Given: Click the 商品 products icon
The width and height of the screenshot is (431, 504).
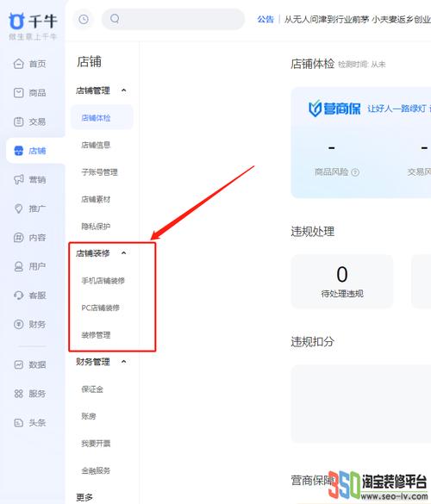Looking at the screenshot, I should click(x=19, y=92).
